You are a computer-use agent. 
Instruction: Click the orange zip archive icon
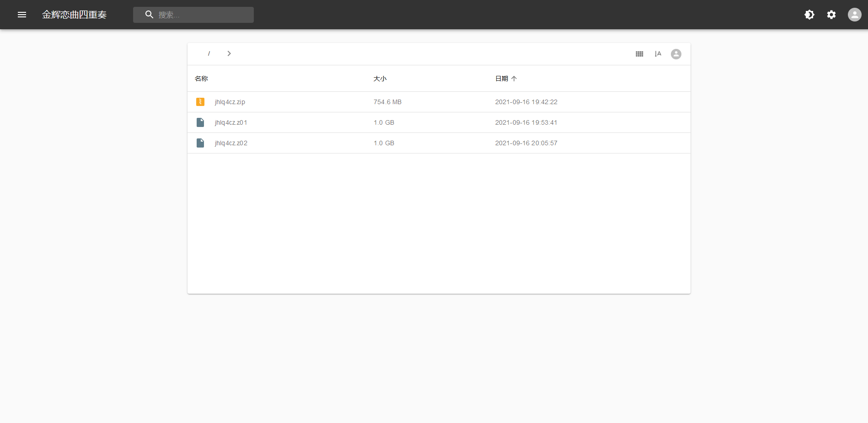[200, 102]
